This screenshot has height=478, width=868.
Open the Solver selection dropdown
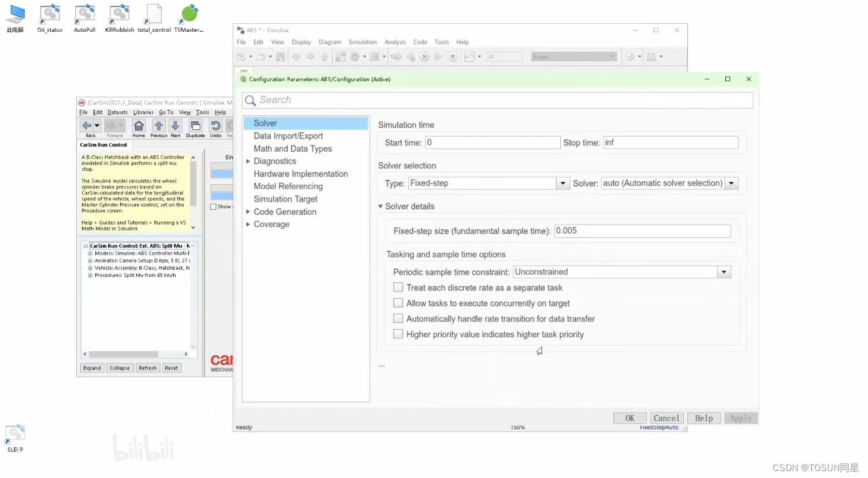point(732,183)
